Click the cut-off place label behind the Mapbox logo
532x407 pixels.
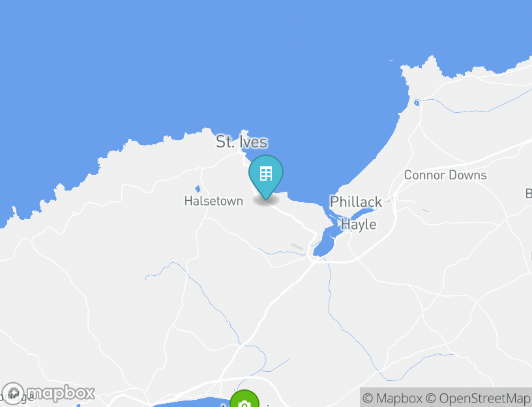click(x=17, y=396)
